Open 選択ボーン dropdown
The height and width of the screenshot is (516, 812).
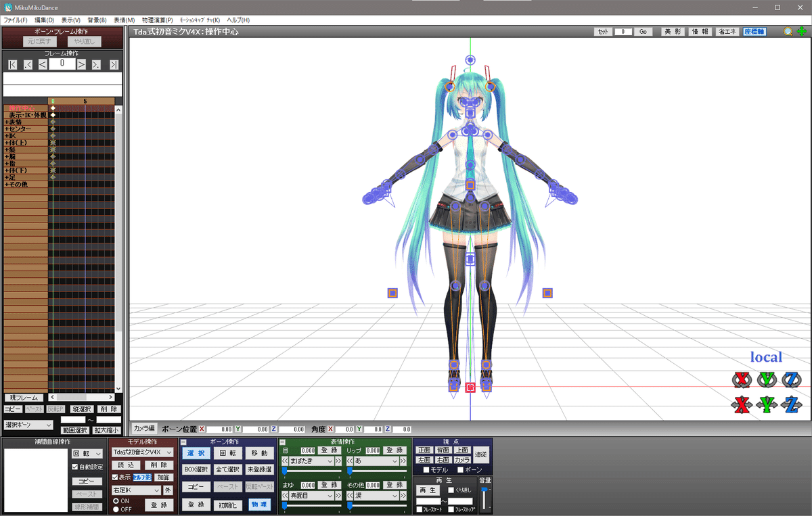28,425
